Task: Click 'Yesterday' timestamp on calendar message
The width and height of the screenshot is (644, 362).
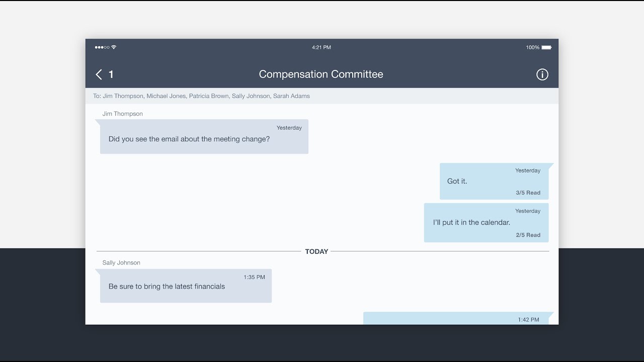Action: click(528, 211)
